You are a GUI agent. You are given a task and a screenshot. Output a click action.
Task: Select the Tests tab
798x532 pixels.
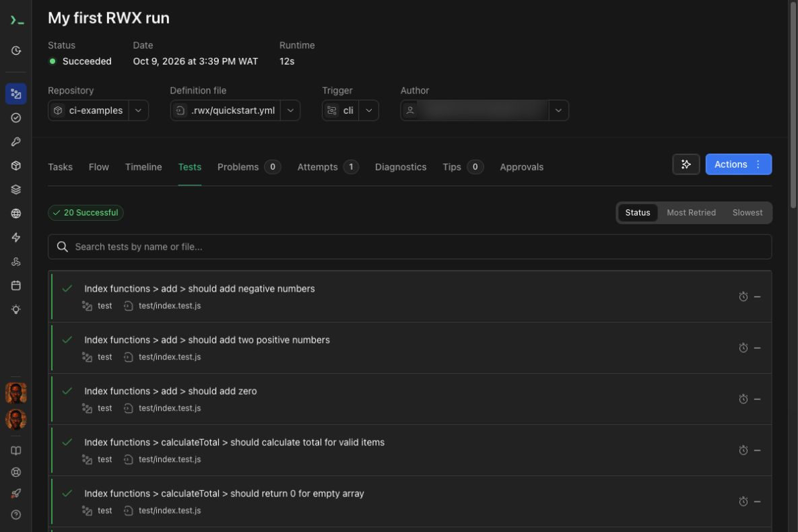(x=190, y=167)
